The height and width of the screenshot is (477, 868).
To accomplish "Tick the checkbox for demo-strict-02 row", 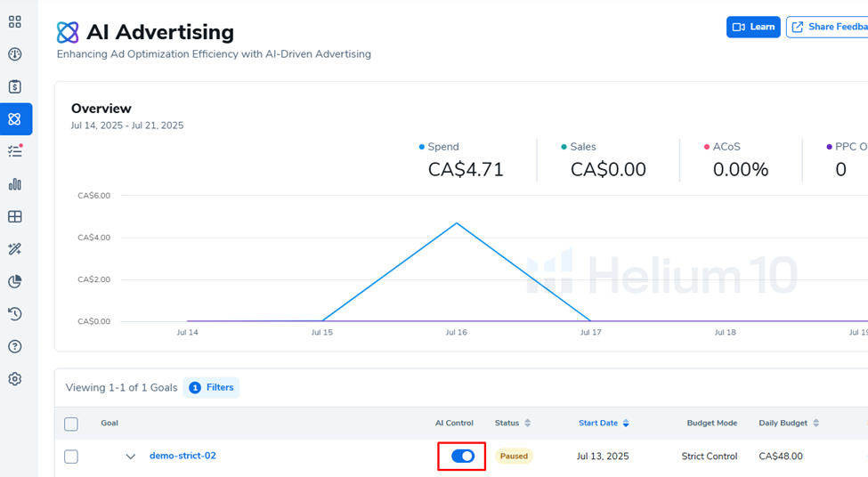I will coord(71,457).
